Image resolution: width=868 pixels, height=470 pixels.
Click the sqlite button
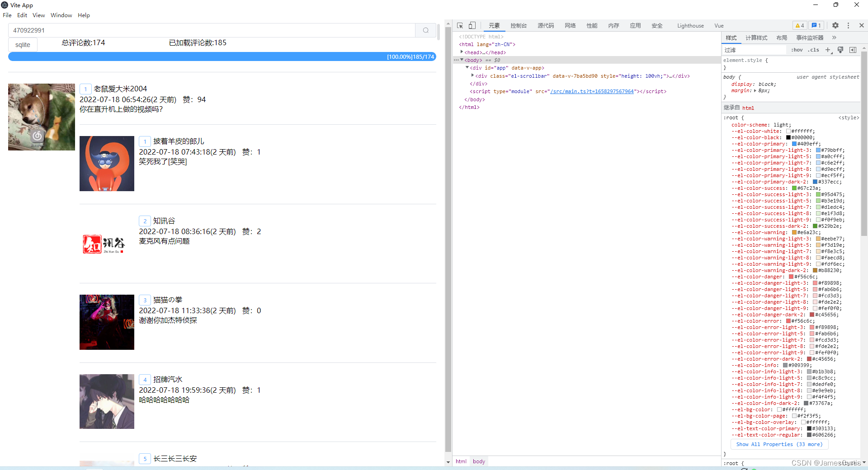(23, 44)
